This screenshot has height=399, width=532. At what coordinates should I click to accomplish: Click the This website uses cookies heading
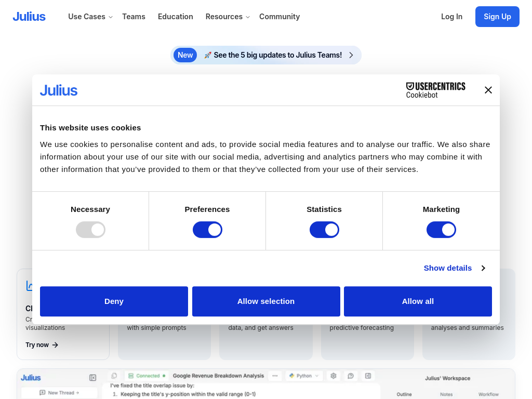pos(90,128)
